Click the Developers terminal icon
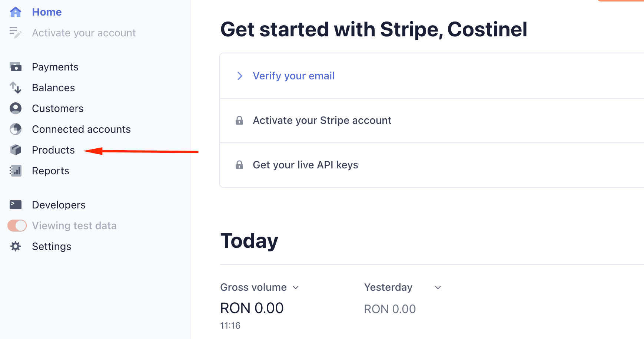 pos(16,205)
